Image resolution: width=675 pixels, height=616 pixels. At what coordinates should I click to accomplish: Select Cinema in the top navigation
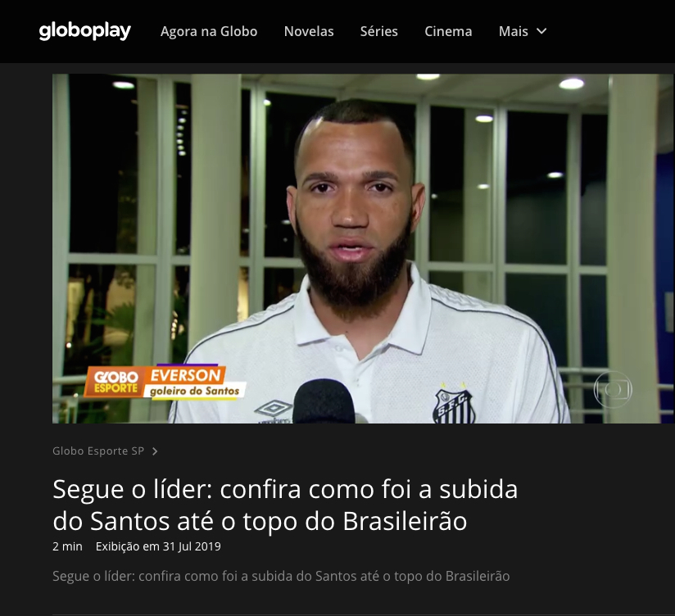[448, 31]
